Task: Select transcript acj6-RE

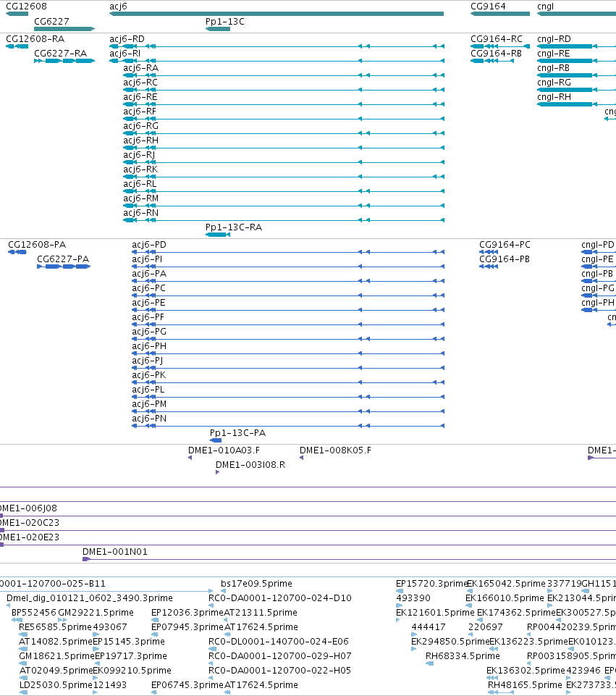Action: click(x=284, y=104)
